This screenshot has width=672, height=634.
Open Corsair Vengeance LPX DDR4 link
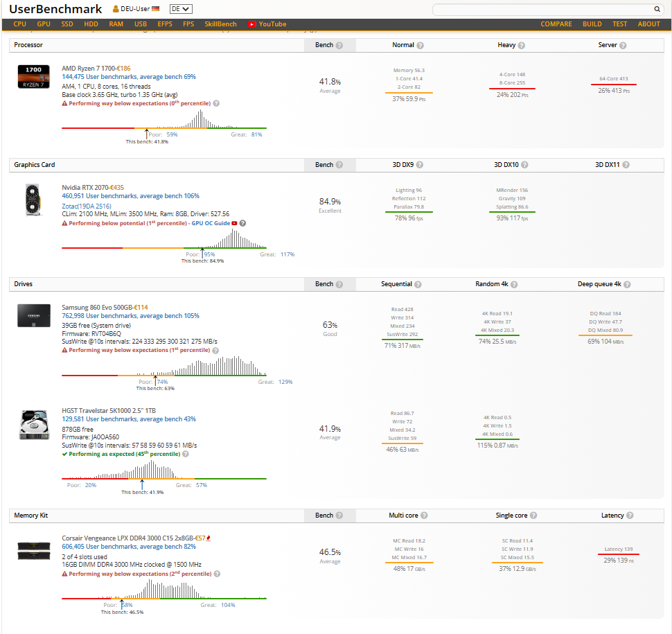(127, 538)
